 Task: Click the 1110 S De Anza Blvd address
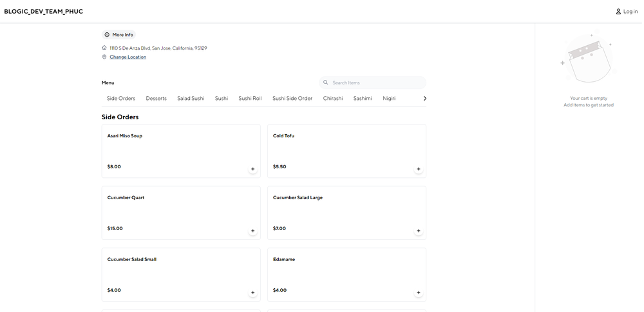158,48
